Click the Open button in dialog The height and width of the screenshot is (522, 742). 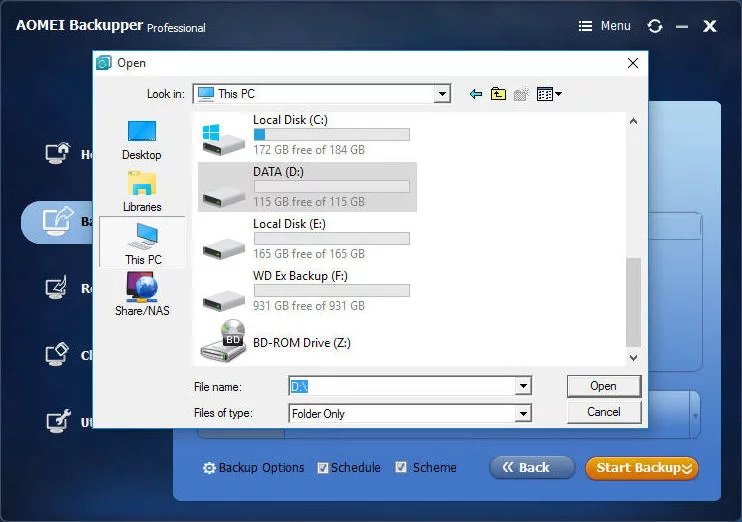click(604, 386)
